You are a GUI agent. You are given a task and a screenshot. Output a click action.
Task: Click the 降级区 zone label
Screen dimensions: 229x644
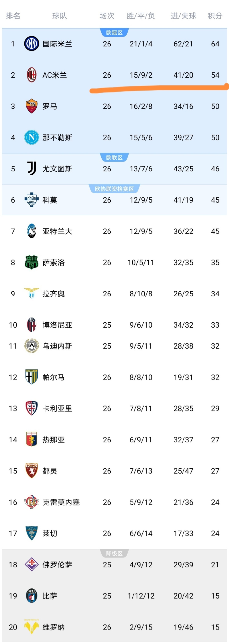tap(114, 553)
